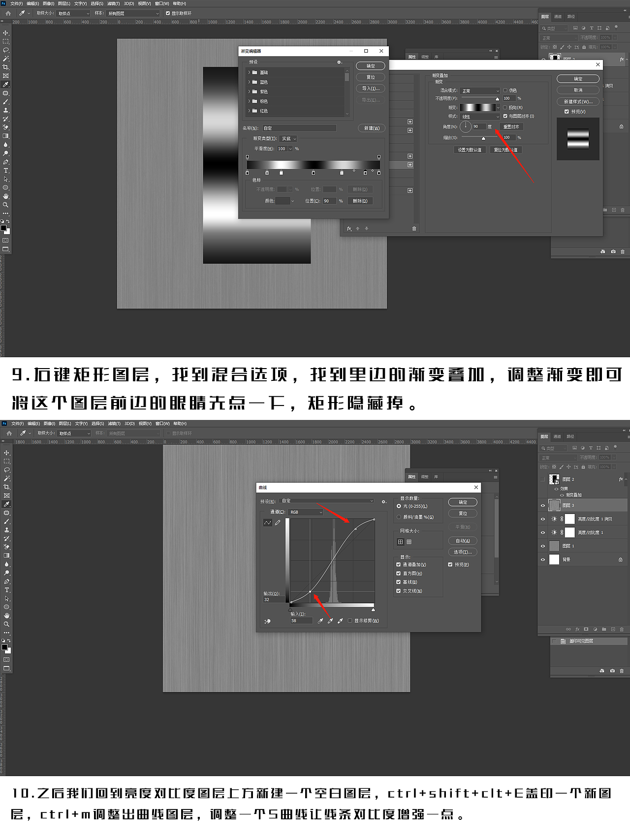Select the curve point editing tool in Curves
The width and height of the screenshot is (630, 840).
(268, 523)
